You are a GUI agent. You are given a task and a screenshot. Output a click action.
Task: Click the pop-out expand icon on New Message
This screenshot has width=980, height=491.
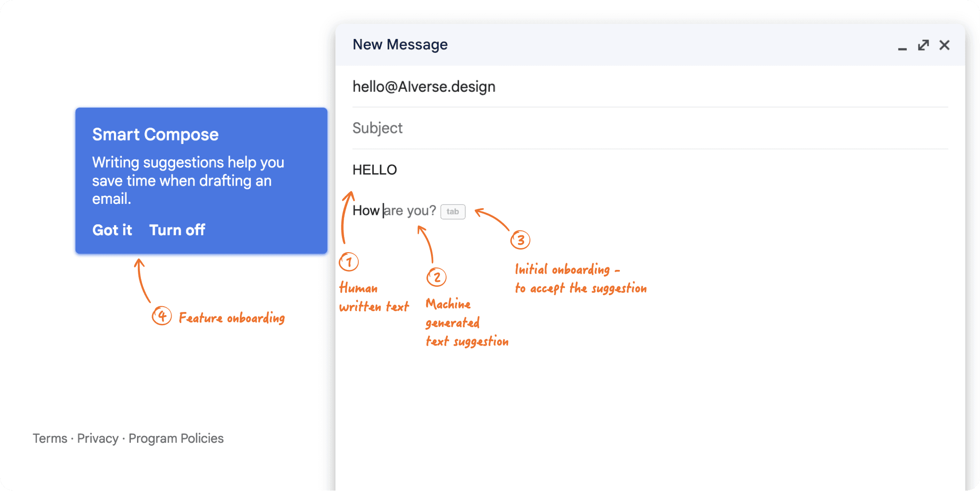tap(923, 45)
